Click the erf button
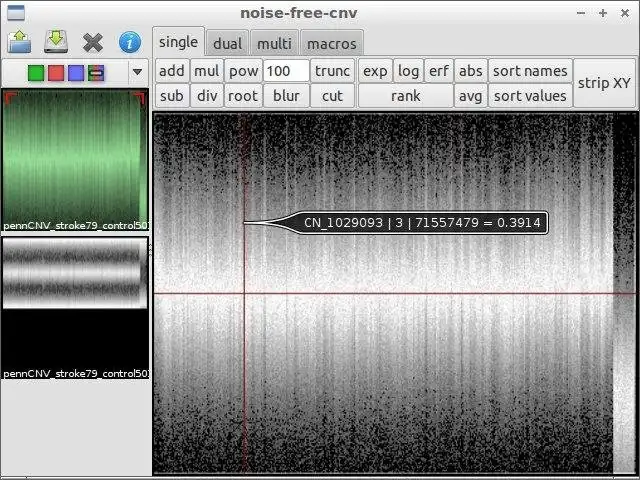Viewport: 640px width, 480px height. 439,71
